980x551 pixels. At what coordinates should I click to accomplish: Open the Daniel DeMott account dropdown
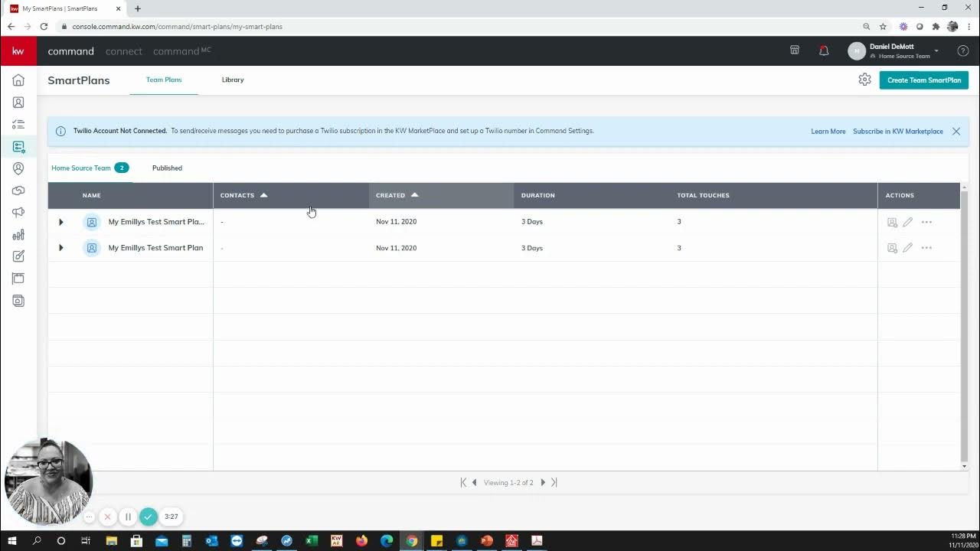(936, 51)
